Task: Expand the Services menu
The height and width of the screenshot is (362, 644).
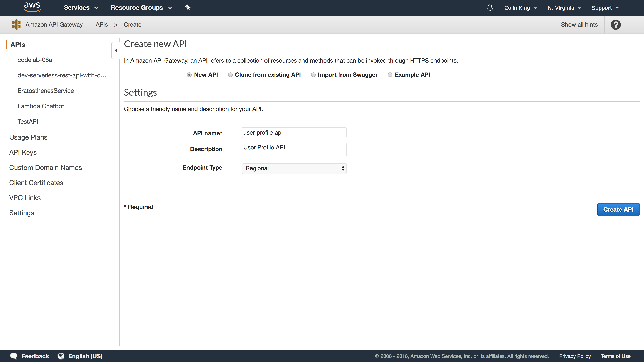Action: 81,8
